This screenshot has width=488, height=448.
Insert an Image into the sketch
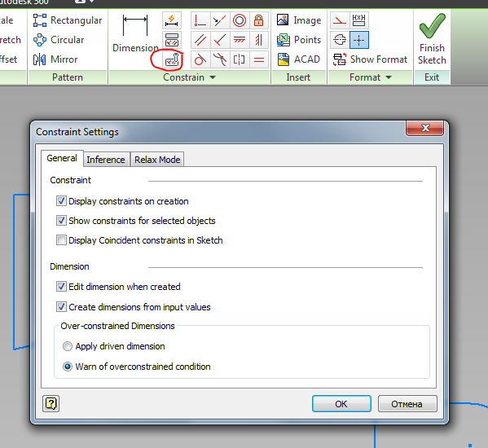[299, 20]
